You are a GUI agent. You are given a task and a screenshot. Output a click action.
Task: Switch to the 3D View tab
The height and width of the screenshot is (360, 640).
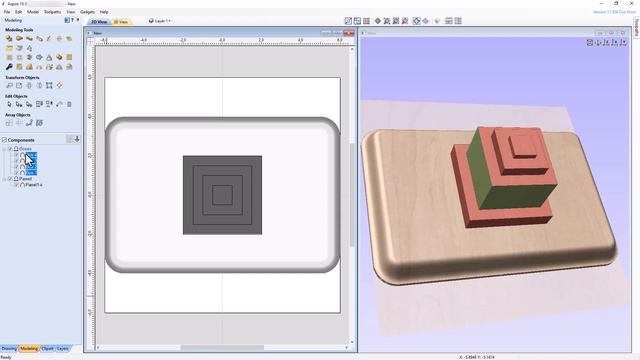pos(121,22)
